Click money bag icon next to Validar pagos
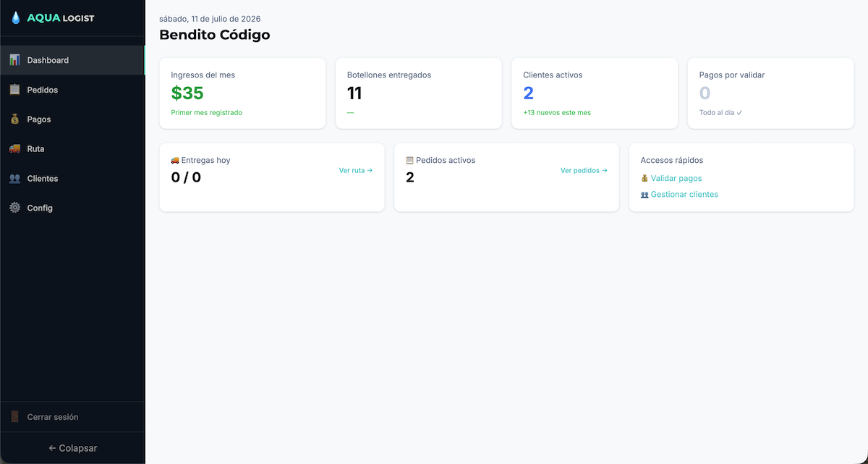 644,178
